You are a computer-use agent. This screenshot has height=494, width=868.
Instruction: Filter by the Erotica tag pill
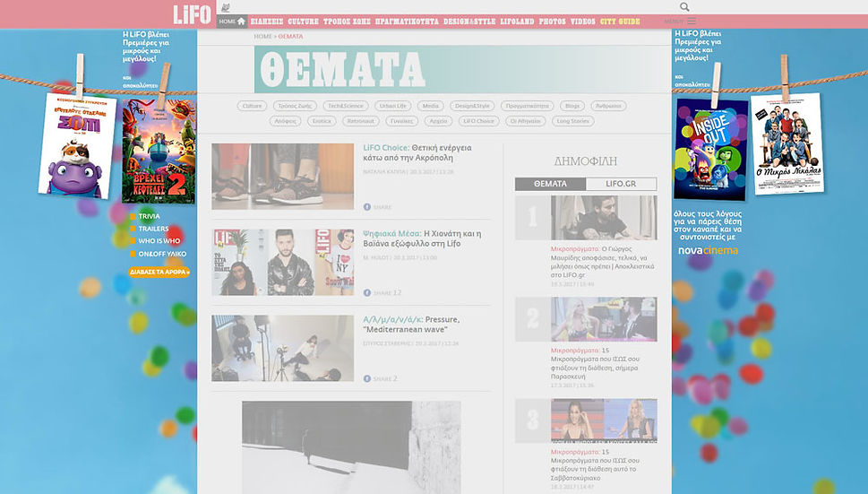[x=322, y=121]
